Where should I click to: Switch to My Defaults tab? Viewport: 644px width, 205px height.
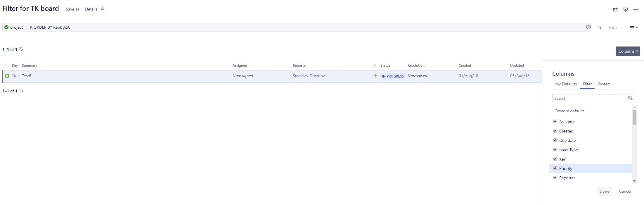tap(566, 84)
